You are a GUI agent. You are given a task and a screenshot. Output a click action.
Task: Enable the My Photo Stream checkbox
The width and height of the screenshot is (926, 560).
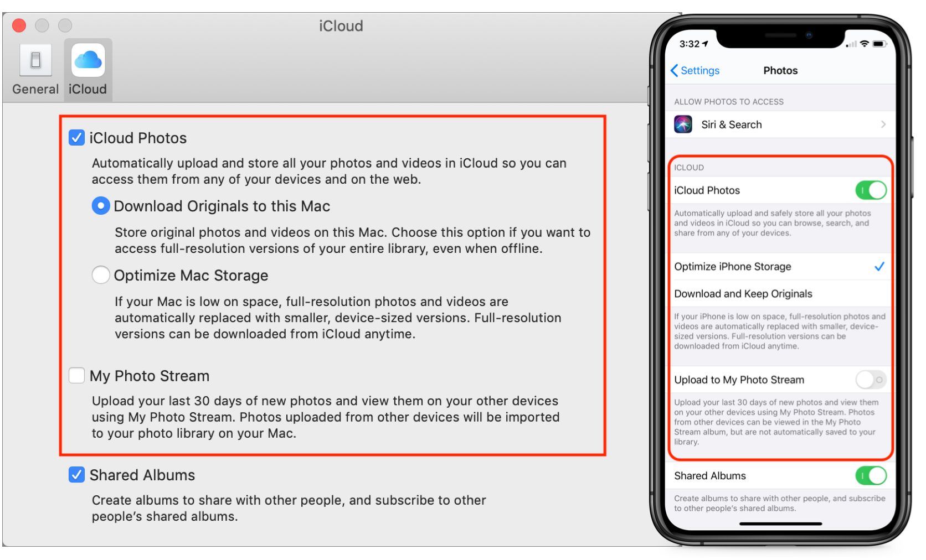coord(76,376)
